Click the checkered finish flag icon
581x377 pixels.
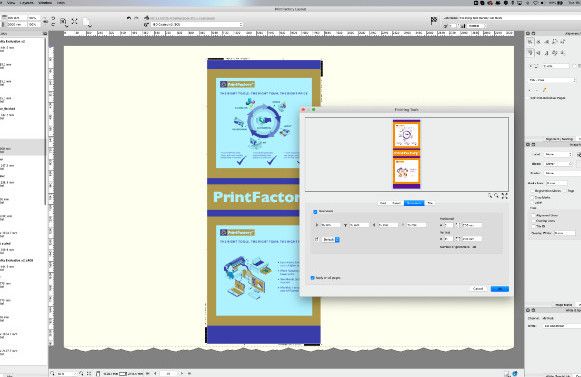(x=434, y=20)
